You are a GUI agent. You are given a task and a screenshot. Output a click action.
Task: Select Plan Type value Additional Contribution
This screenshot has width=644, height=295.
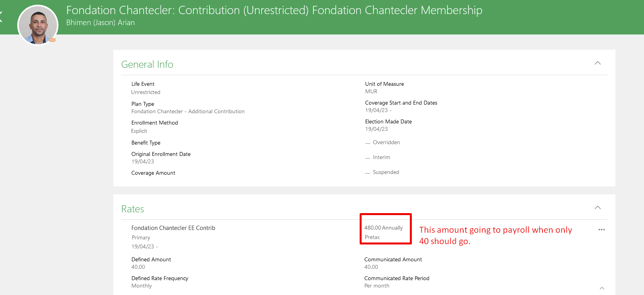[x=188, y=111]
